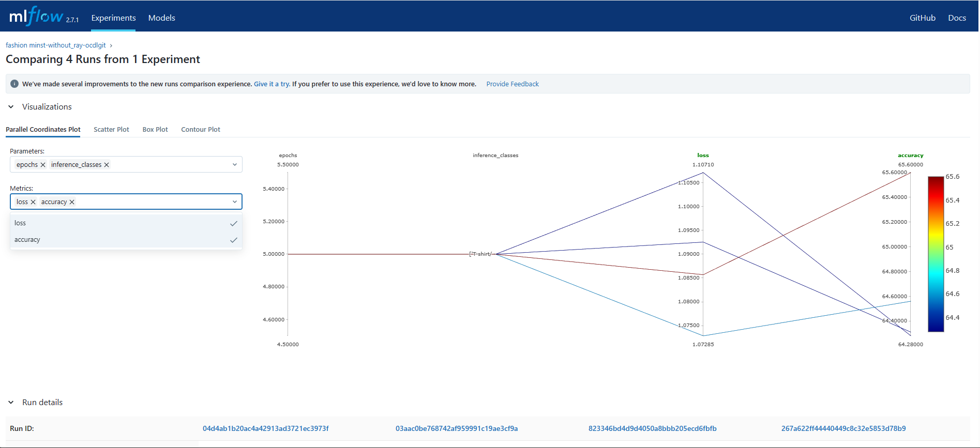
Task: Switch to the Contour Plot tab
Action: coord(200,130)
